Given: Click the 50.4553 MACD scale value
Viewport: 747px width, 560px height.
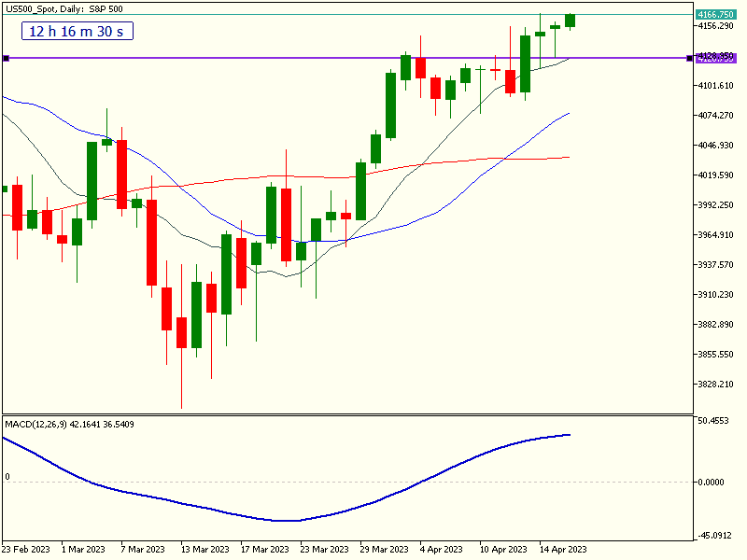Looking at the screenshot, I should click(x=717, y=422).
